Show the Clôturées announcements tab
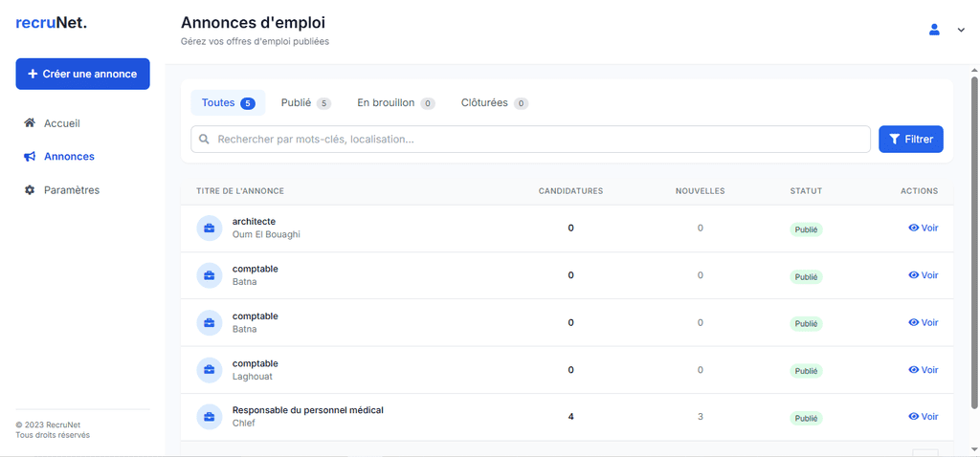This screenshot has width=980, height=457. pos(494,103)
